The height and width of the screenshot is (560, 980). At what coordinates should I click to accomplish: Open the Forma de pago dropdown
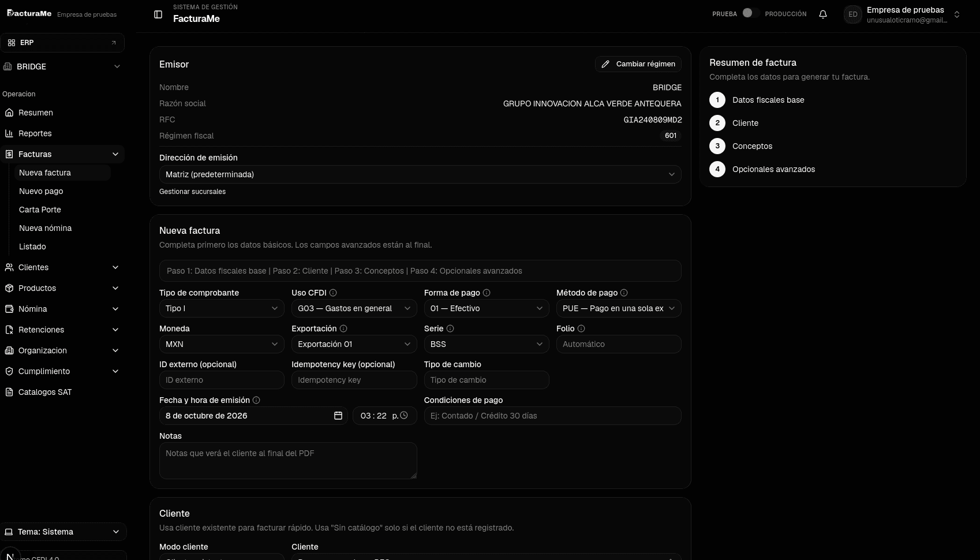[487, 308]
